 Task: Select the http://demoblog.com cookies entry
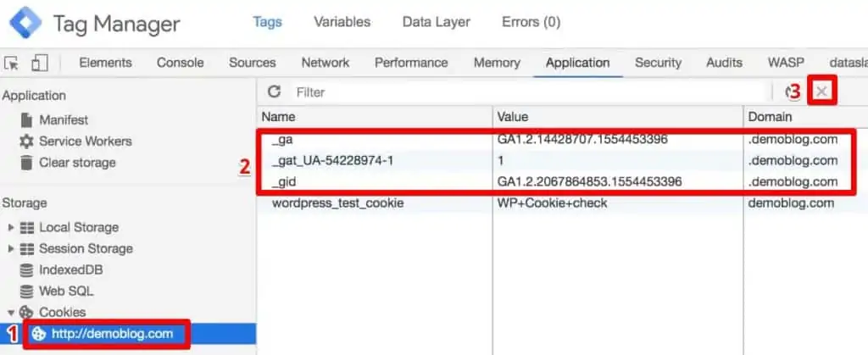pos(112,333)
